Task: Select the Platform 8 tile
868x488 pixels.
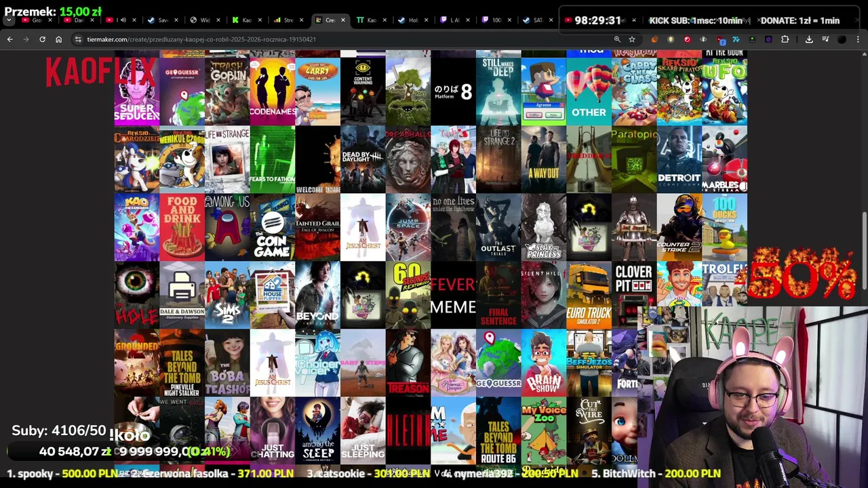Action: click(453, 91)
